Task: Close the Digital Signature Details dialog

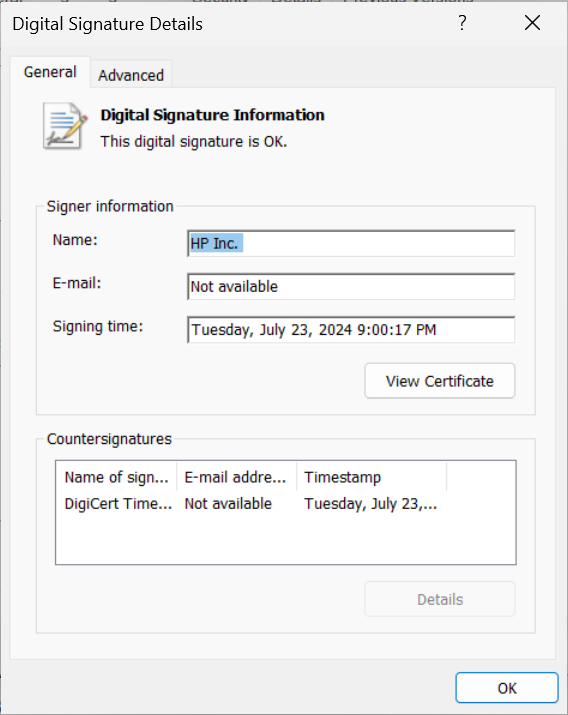Action: pos(532,23)
